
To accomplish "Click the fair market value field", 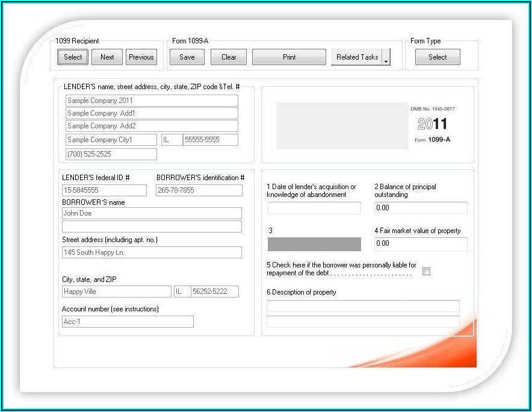I will [x=421, y=244].
